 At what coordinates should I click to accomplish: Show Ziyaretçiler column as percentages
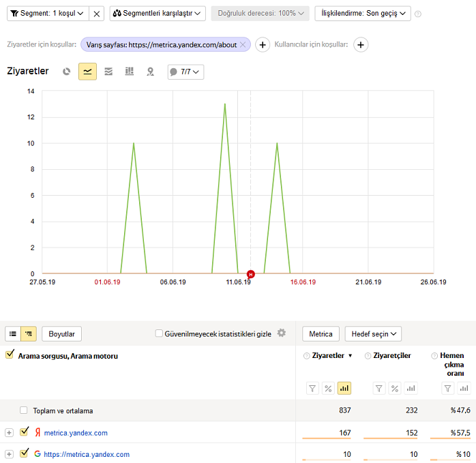[x=395, y=388]
